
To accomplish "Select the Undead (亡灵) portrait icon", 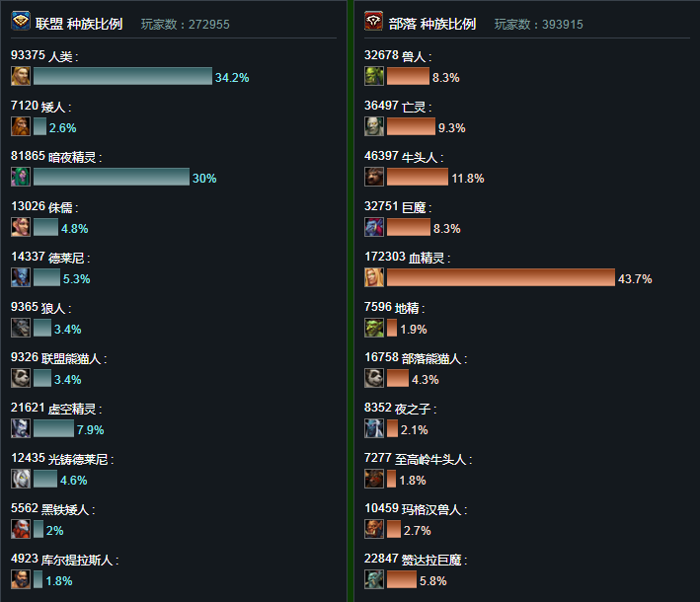I will tap(373, 126).
